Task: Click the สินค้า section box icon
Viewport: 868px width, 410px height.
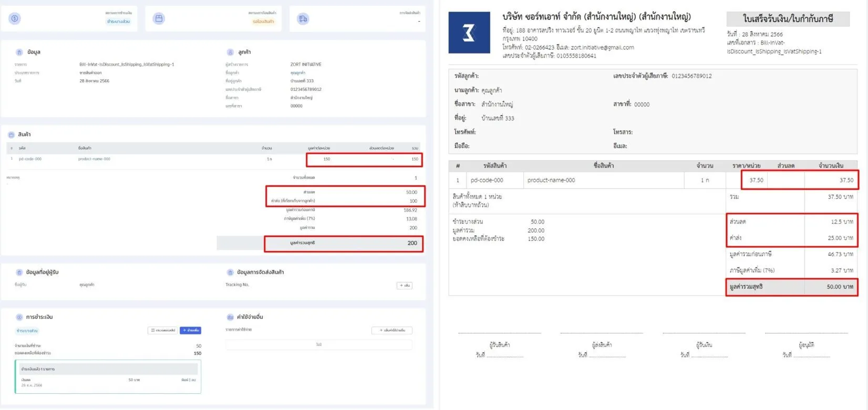Action: [12, 135]
